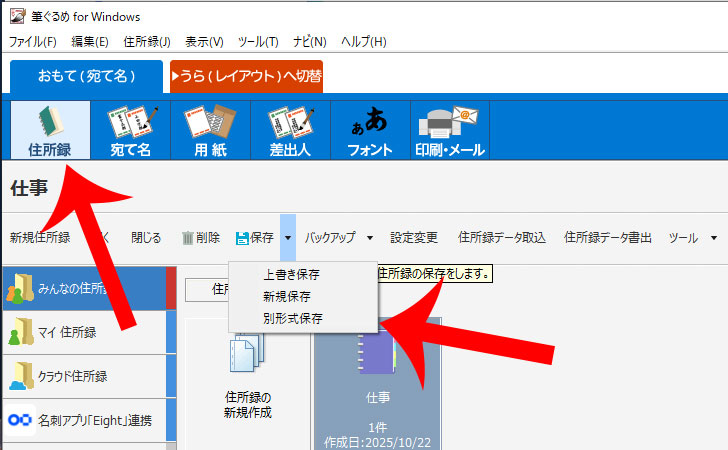Click the 設定変更 button
Viewport: 728px width, 450px height.
tap(414, 238)
